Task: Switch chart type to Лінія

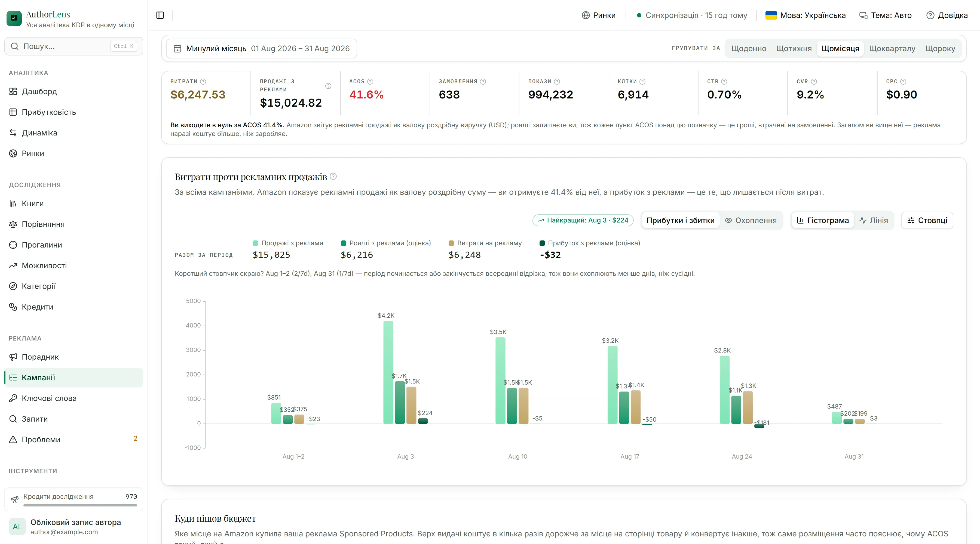Action: point(874,220)
